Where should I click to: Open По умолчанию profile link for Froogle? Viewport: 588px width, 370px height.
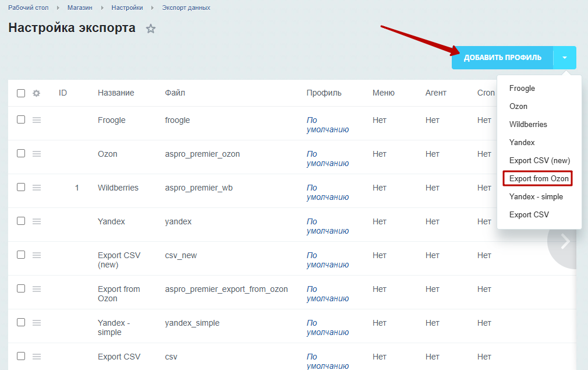point(328,125)
